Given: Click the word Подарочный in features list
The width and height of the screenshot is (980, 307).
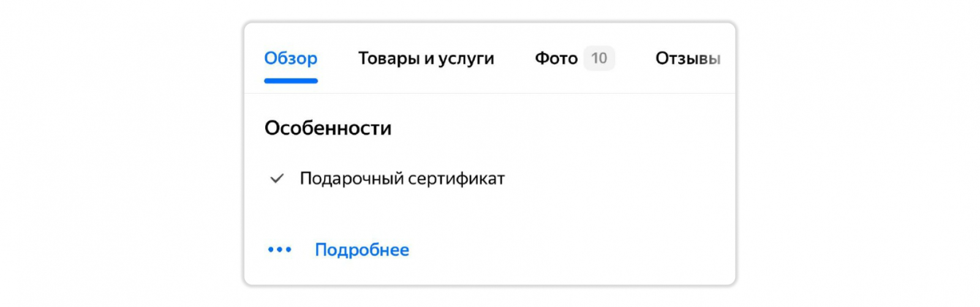Looking at the screenshot, I should click(x=351, y=178).
